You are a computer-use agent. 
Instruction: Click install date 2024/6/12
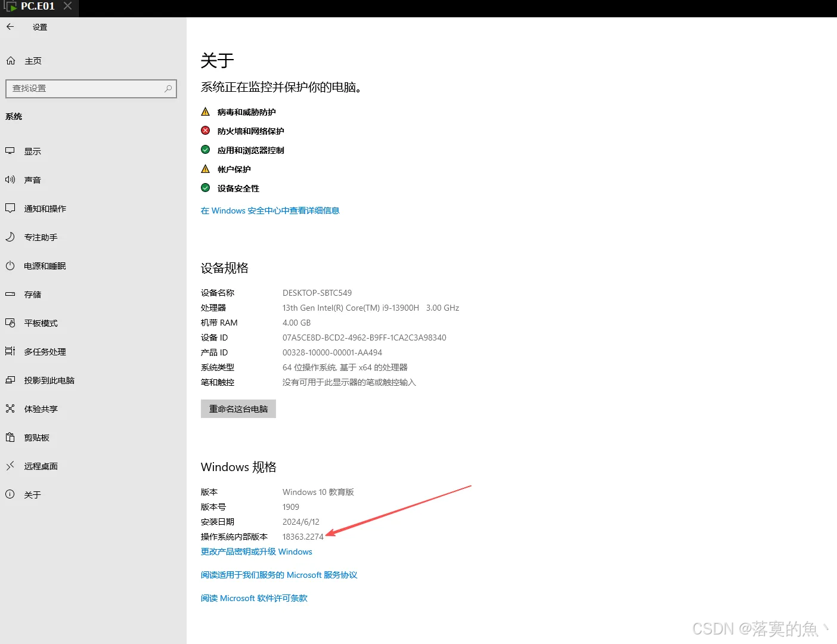(x=301, y=522)
